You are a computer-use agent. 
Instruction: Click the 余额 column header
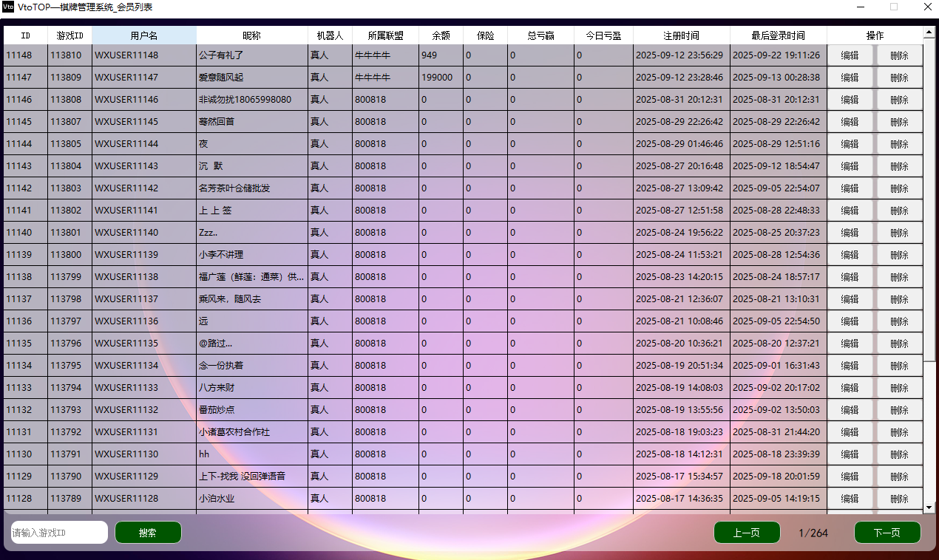[441, 35]
